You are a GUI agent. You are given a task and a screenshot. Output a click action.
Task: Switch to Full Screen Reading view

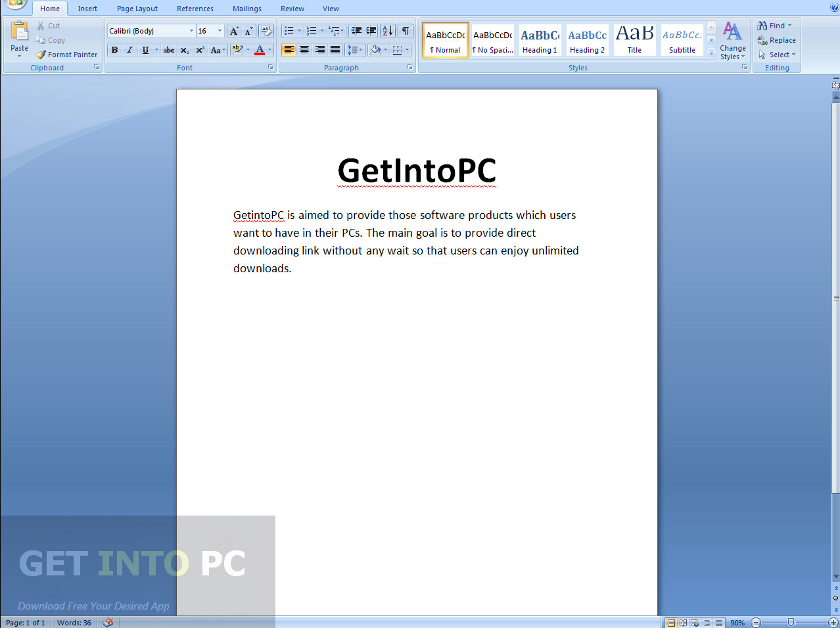(683, 623)
